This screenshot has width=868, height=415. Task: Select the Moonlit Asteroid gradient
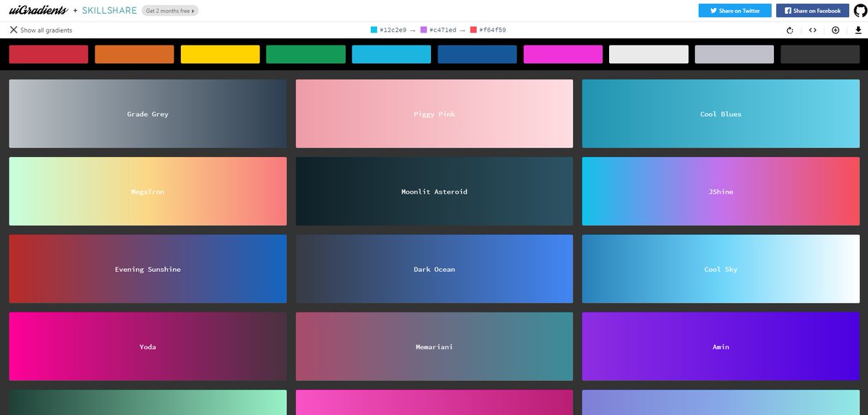434,192
